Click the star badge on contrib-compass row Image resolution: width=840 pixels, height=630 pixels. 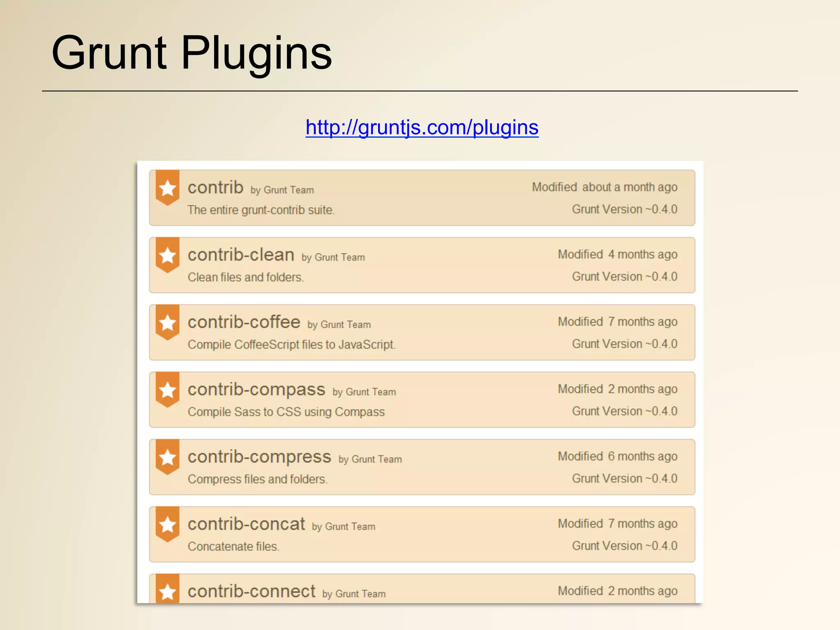coord(167,390)
